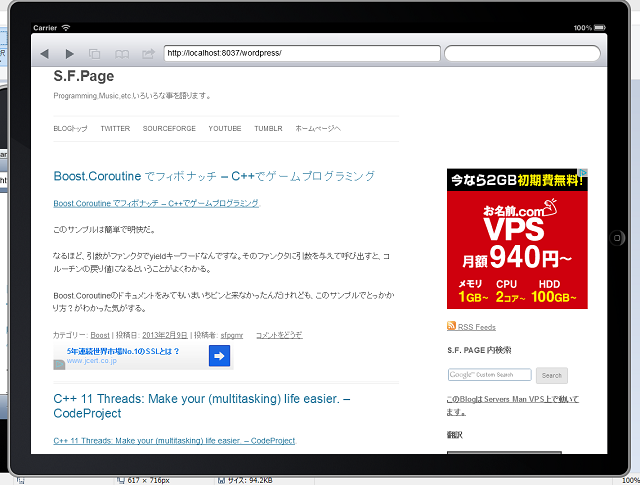
Task: Open the Boost.Coroutine post title
Action: click(214, 176)
